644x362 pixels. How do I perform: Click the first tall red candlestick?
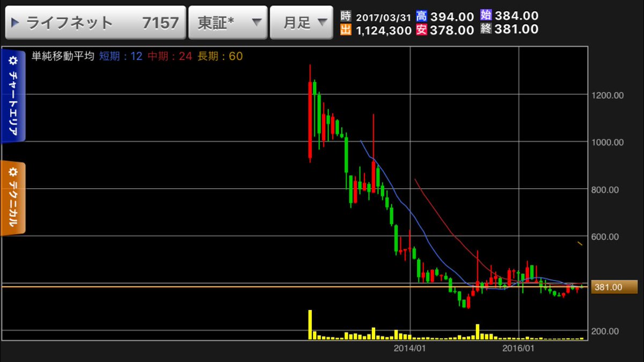coord(310,113)
